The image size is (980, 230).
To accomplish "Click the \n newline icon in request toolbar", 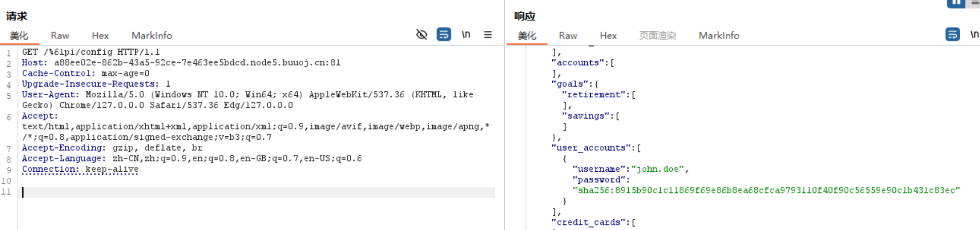I will coord(466,34).
